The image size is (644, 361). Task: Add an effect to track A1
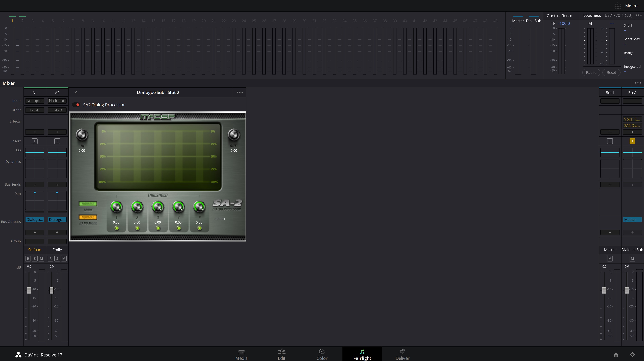tap(35, 132)
